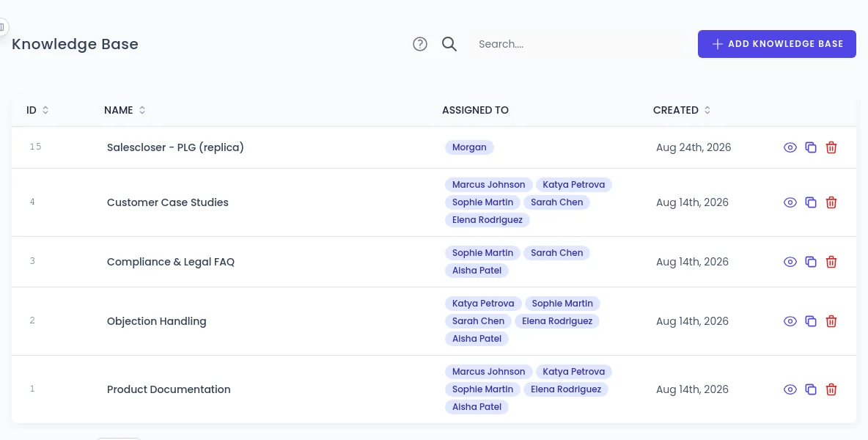Select Elena Rodriguez tag in Product Documentation row
Screen dimensions: 868x440
[566, 389]
